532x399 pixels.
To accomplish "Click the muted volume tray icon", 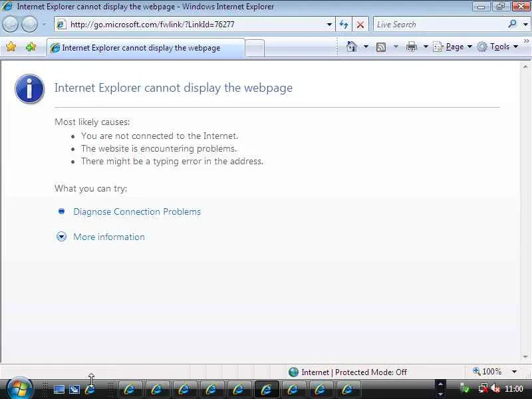I will tap(495, 389).
